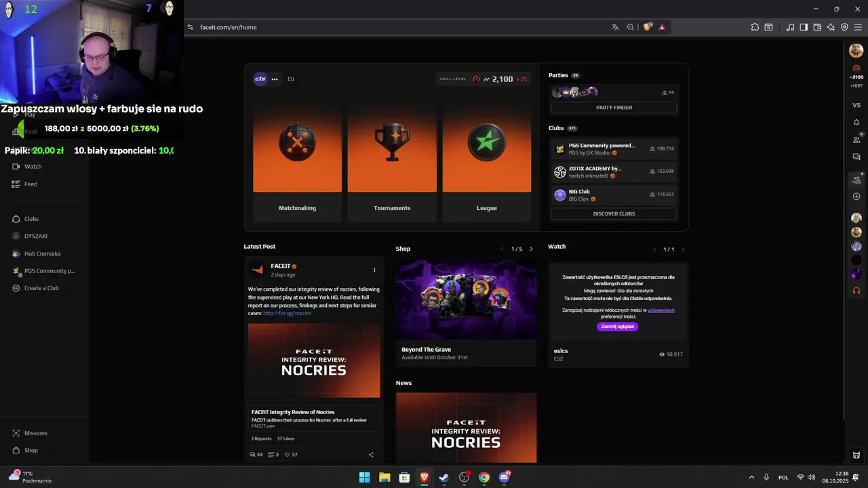
Task: Open browser extensions puzzle icon
Action: pos(755,27)
